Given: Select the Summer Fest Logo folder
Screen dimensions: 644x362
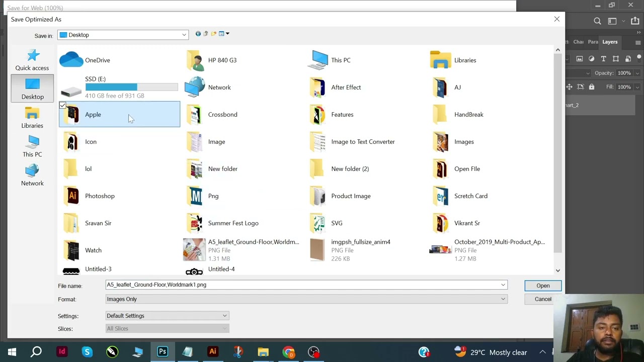Looking at the screenshot, I should 222,223.
